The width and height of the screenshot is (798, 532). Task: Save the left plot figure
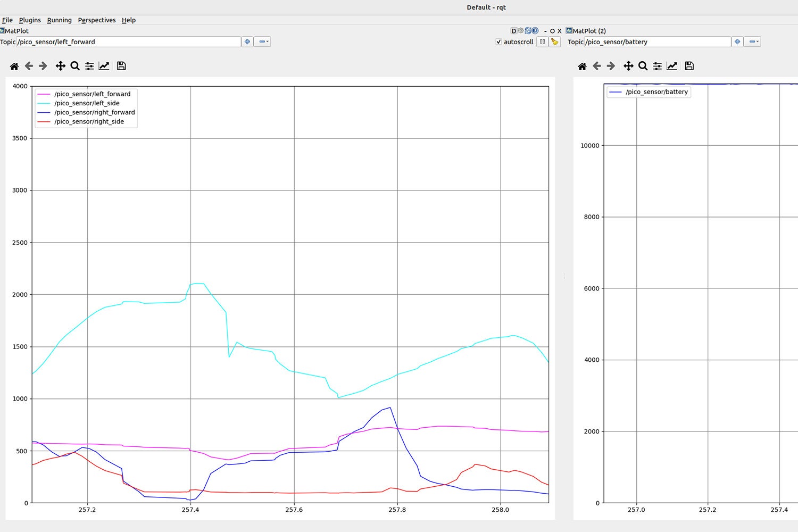pyautogui.click(x=121, y=66)
